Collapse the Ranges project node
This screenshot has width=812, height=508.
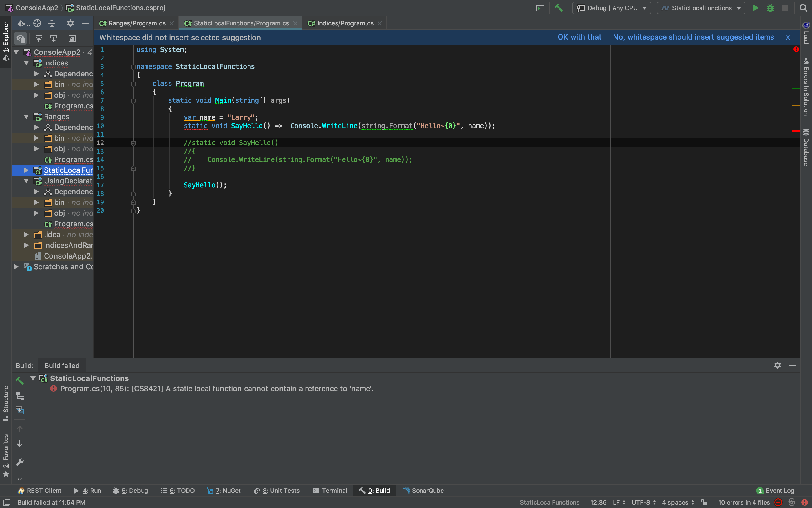[26, 117]
